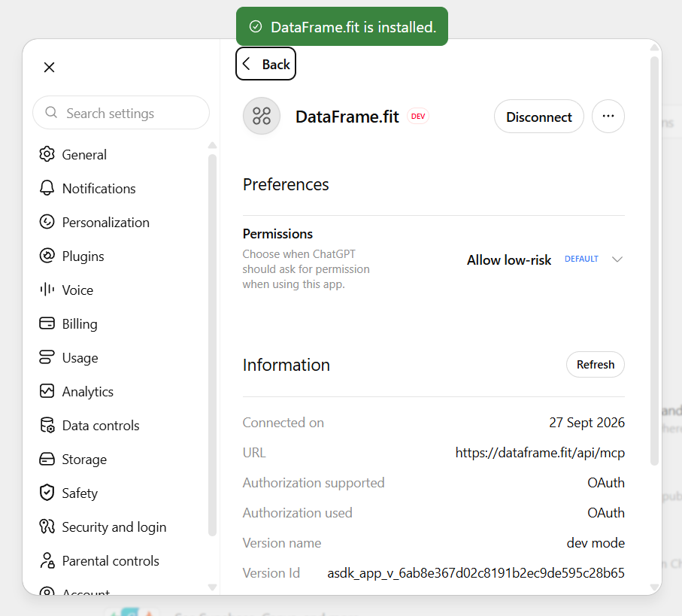682x616 pixels.
Task: Click the main panel vertical scrollbar
Action: pyautogui.click(x=655, y=261)
